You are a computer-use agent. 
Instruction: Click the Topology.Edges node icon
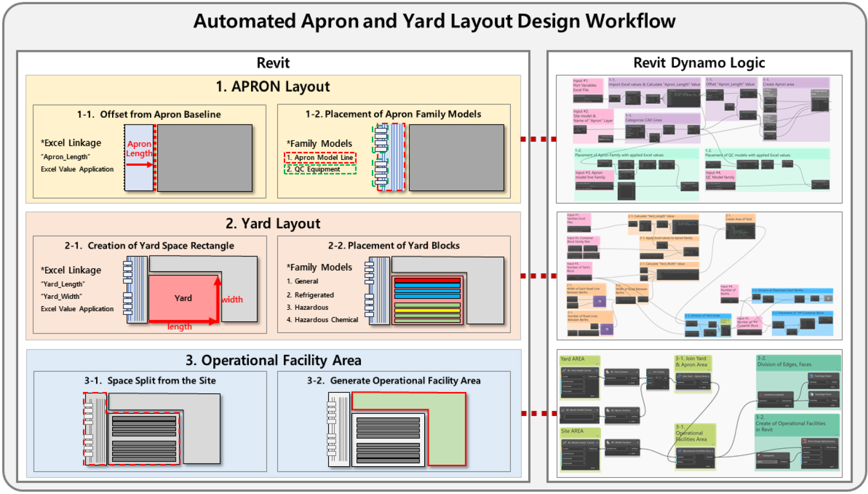click(811, 376)
